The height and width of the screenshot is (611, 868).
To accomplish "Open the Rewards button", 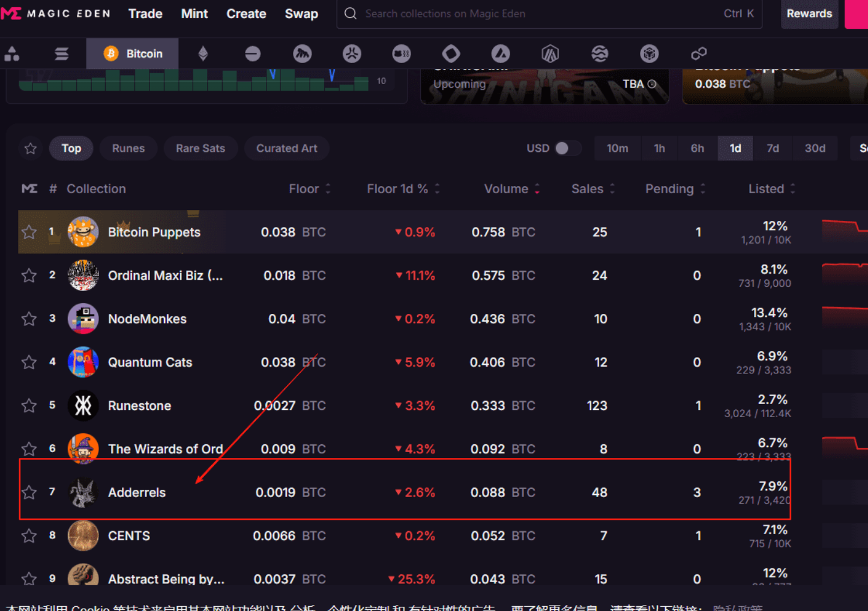I will coord(809,13).
